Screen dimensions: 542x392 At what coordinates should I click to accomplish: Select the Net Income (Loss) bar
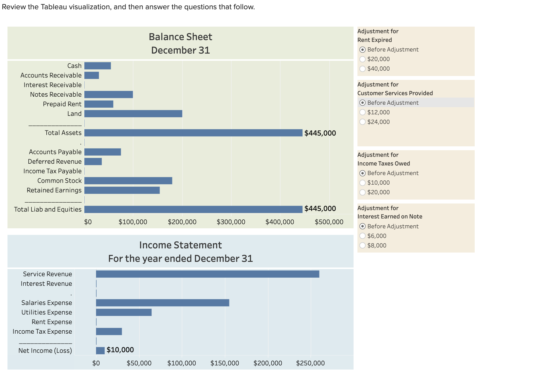[x=99, y=350]
